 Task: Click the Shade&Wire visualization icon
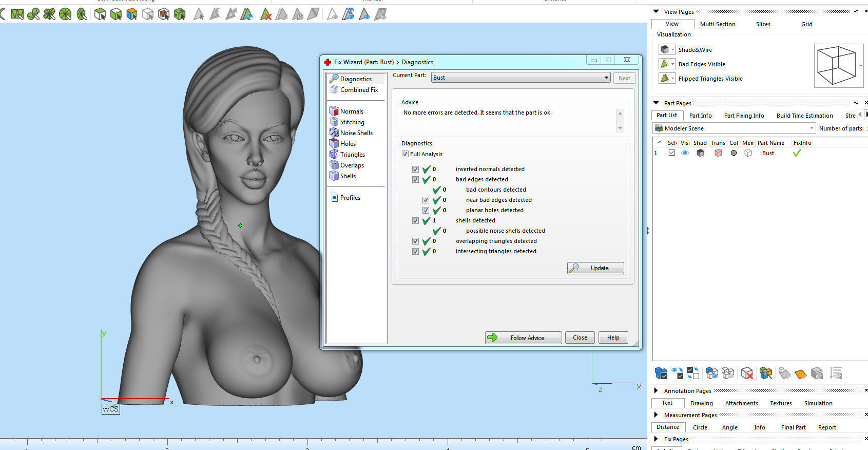(x=665, y=49)
